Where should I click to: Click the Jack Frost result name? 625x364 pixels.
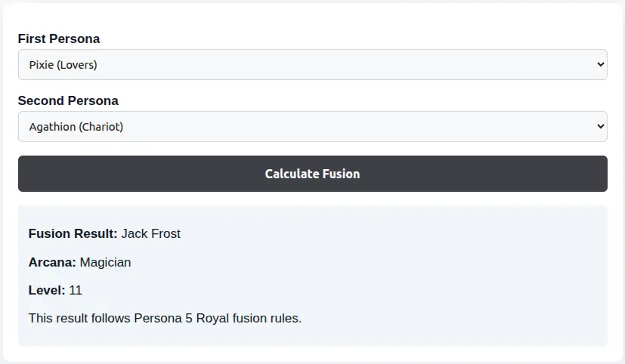point(150,234)
